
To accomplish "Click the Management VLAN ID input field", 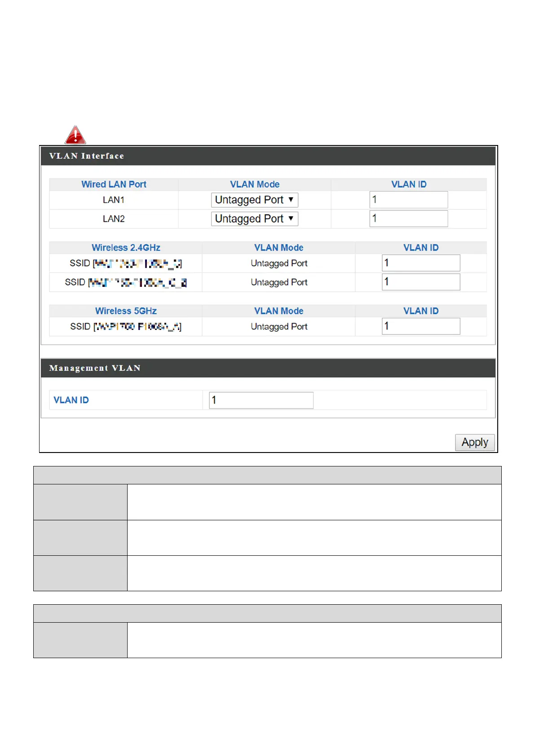I will (x=261, y=400).
